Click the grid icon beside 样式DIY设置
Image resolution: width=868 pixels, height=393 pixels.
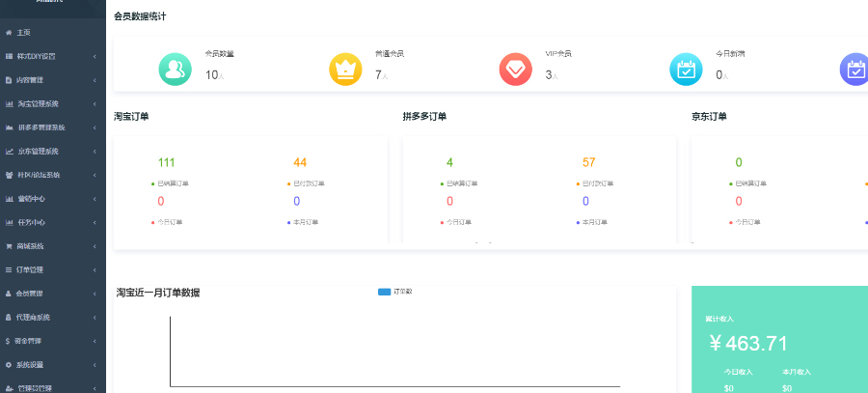click(9, 57)
